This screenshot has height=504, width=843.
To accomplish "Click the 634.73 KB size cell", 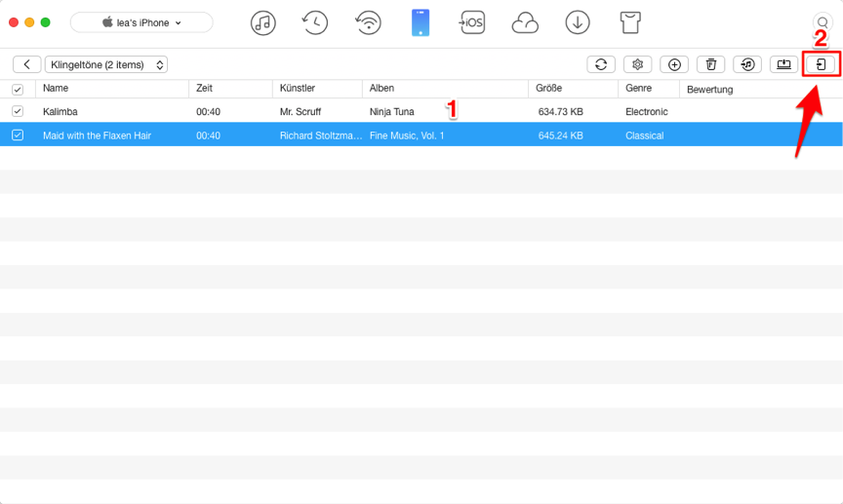I will pos(560,112).
